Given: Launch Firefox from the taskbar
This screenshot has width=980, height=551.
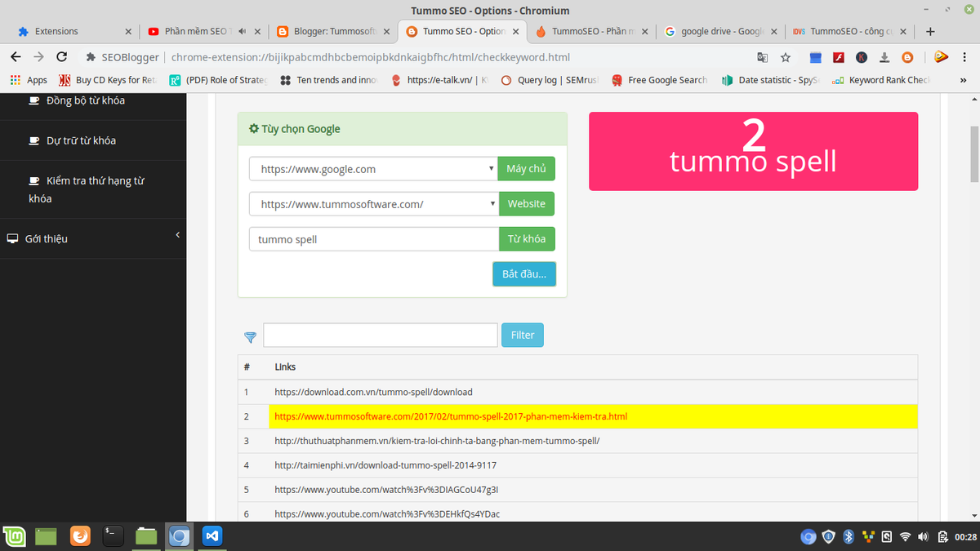Looking at the screenshot, I should click(80, 536).
